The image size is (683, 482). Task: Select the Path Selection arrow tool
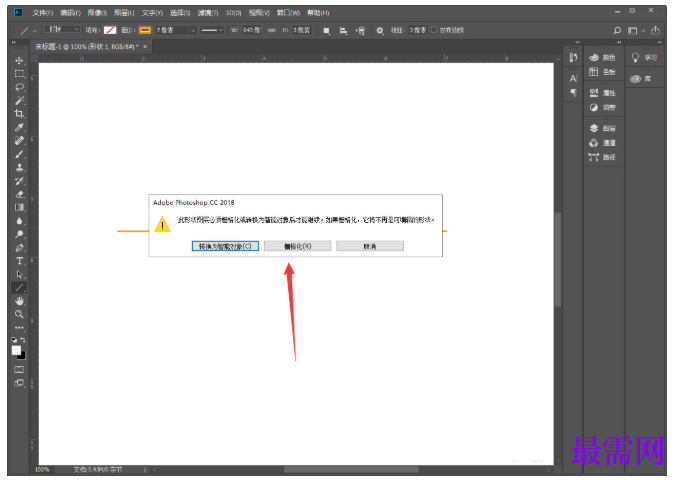click(19, 274)
